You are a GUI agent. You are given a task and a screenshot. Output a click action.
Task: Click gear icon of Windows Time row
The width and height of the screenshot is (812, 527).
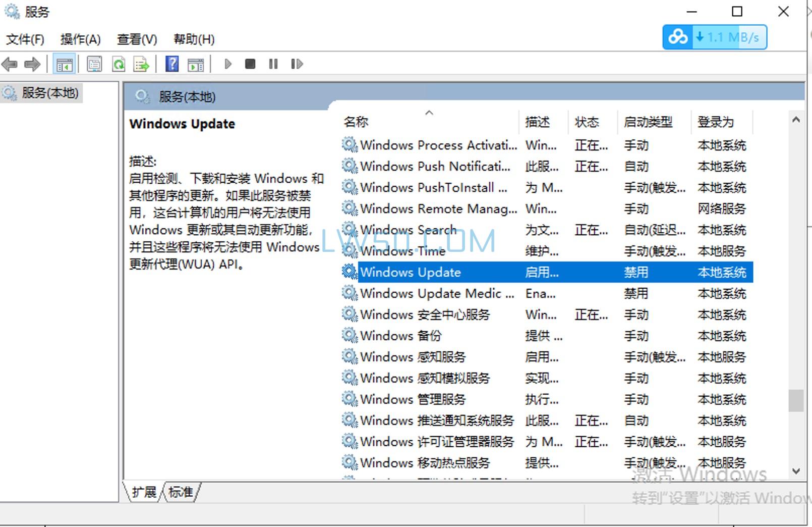pos(350,250)
